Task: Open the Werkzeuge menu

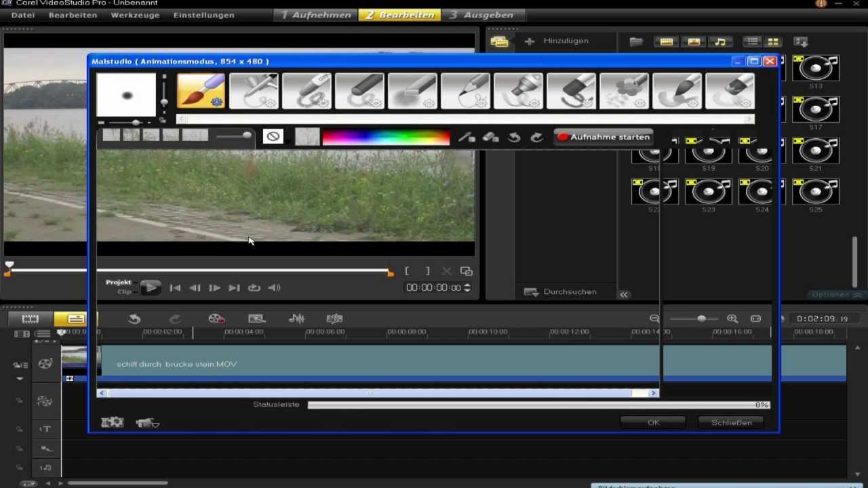Action: tap(135, 15)
